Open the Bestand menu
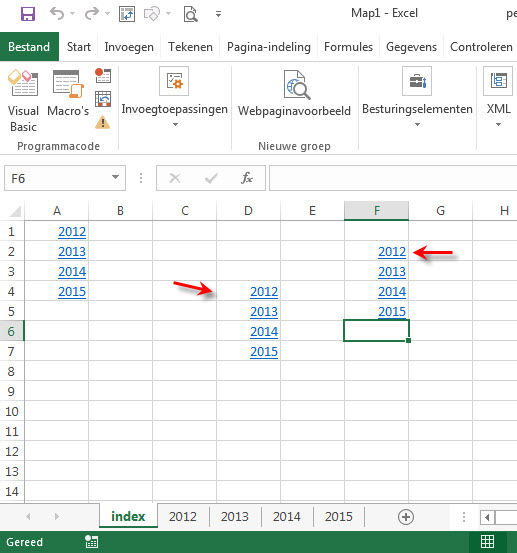Screen dimensions: 517x553 click(29, 47)
